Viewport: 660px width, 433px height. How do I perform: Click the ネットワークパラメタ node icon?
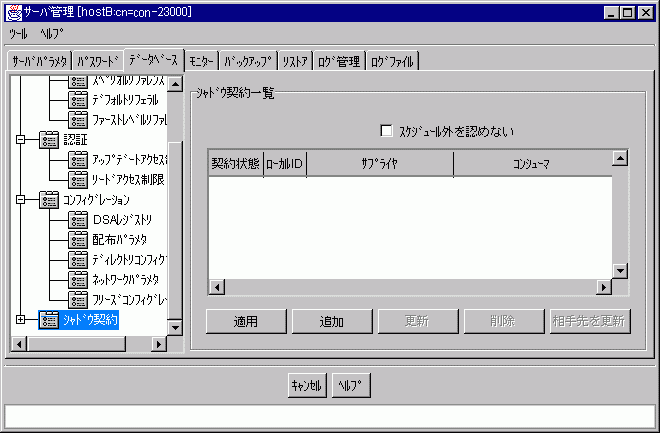pyautogui.click(x=78, y=280)
